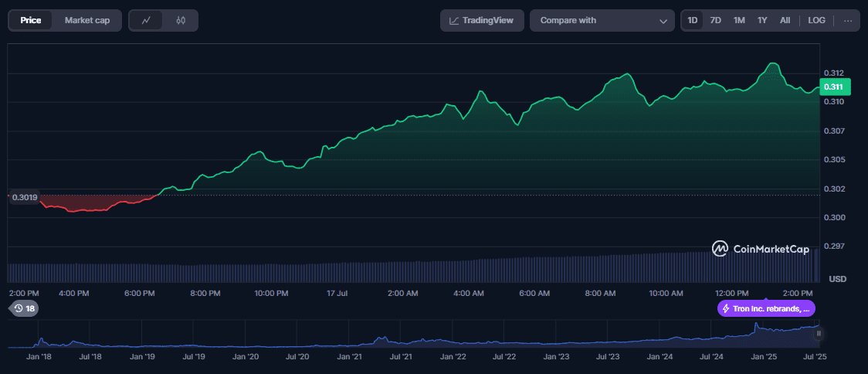The width and height of the screenshot is (868, 374).
Task: Select the 1M time range
Action: pos(739,21)
